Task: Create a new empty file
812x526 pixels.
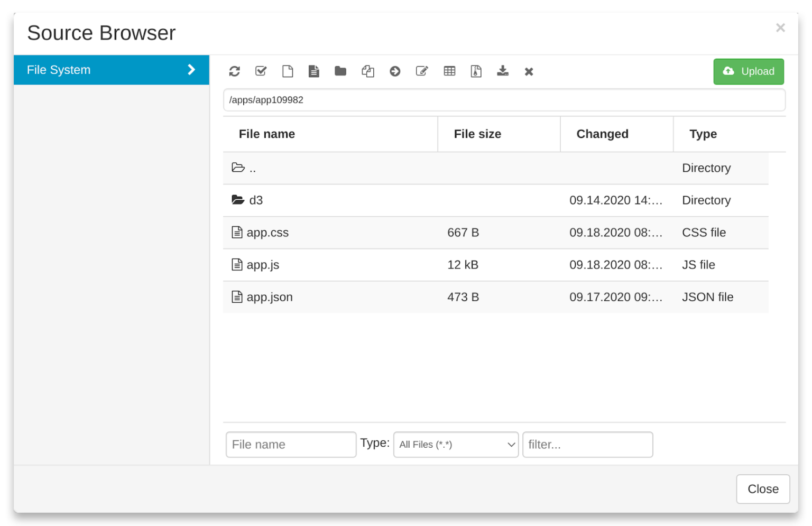Action: coord(288,71)
